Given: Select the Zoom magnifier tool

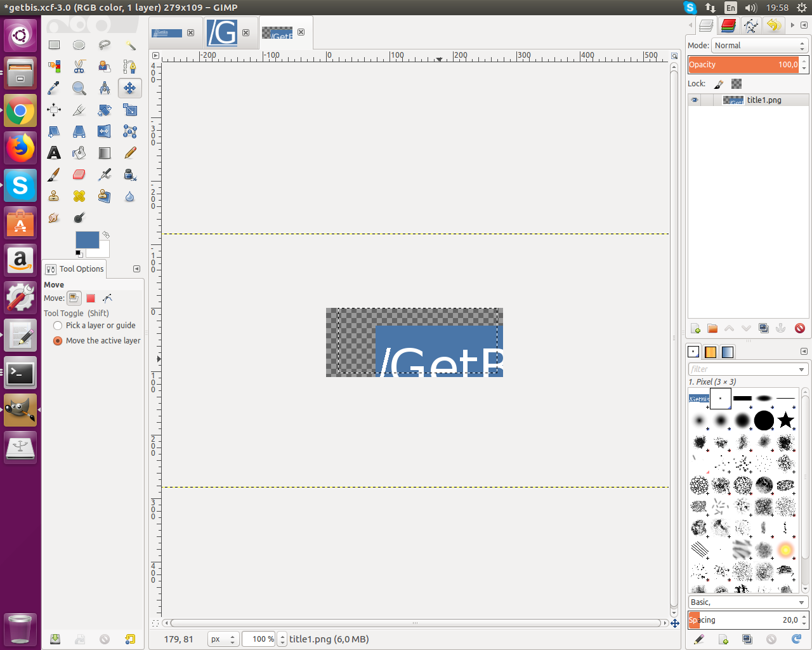Looking at the screenshot, I should [79, 88].
